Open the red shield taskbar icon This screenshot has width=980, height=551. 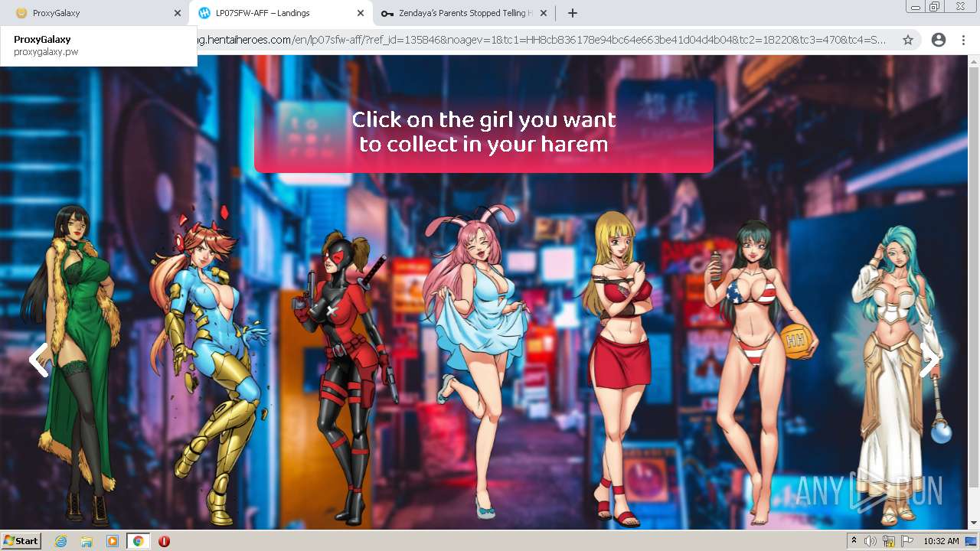point(164,541)
